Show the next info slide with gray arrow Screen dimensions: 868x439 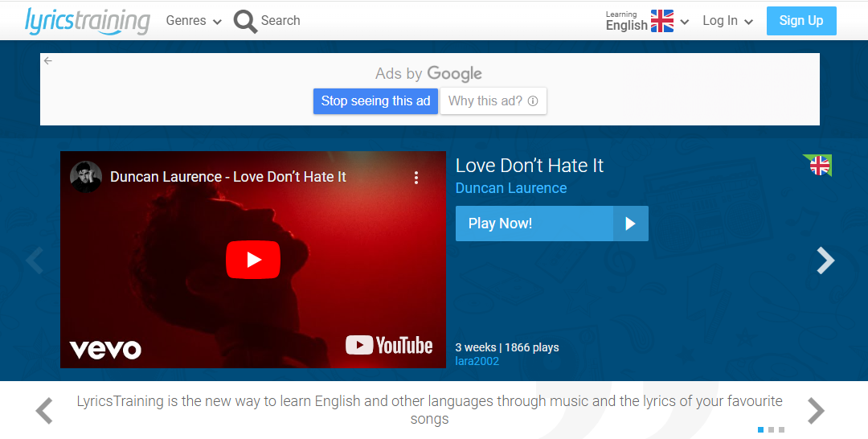click(816, 411)
